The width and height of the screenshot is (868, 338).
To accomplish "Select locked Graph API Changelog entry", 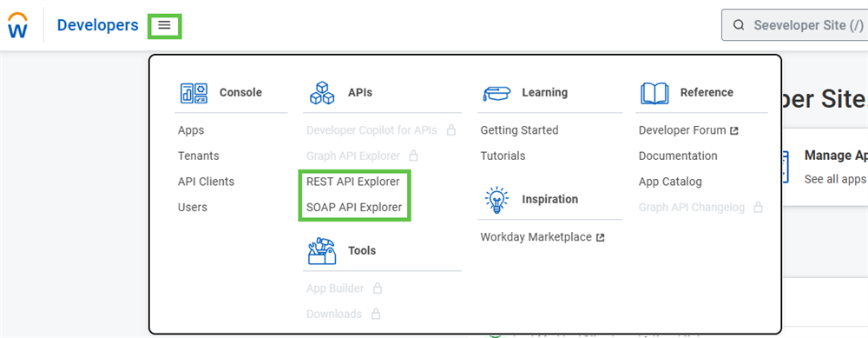I will pyautogui.click(x=692, y=208).
